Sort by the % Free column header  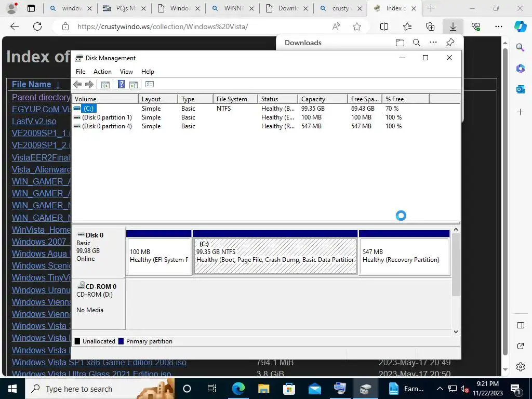[x=406, y=99]
